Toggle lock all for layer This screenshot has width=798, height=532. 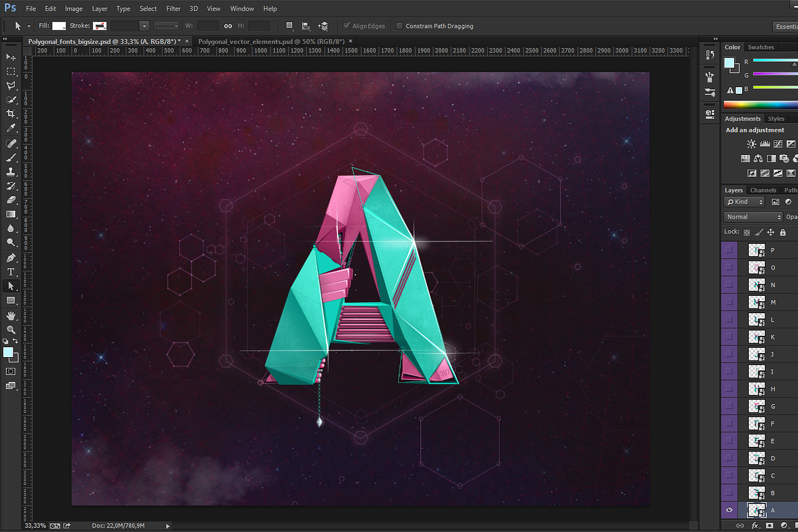pos(783,232)
